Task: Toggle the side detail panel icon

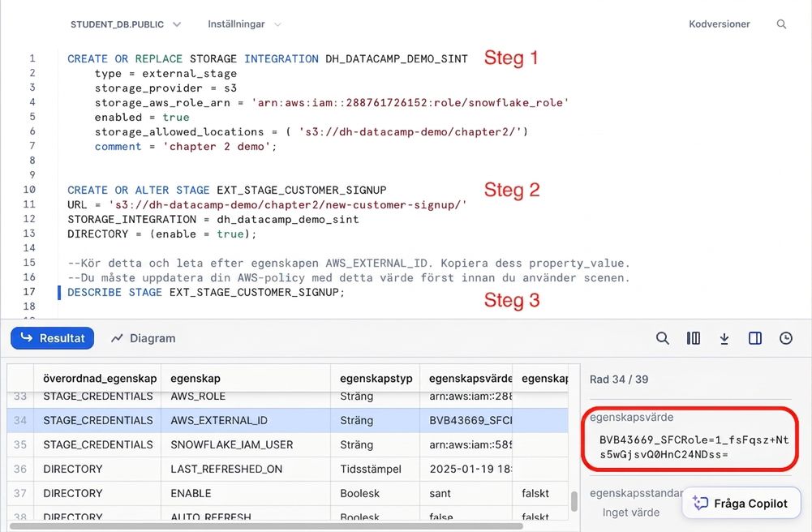Action: [x=755, y=338]
